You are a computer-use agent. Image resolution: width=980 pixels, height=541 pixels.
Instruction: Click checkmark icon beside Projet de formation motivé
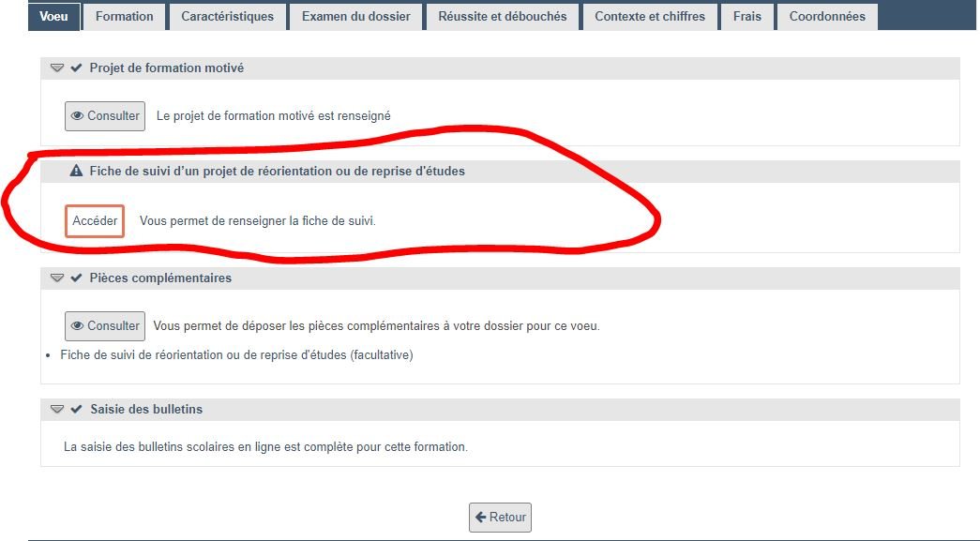76,68
